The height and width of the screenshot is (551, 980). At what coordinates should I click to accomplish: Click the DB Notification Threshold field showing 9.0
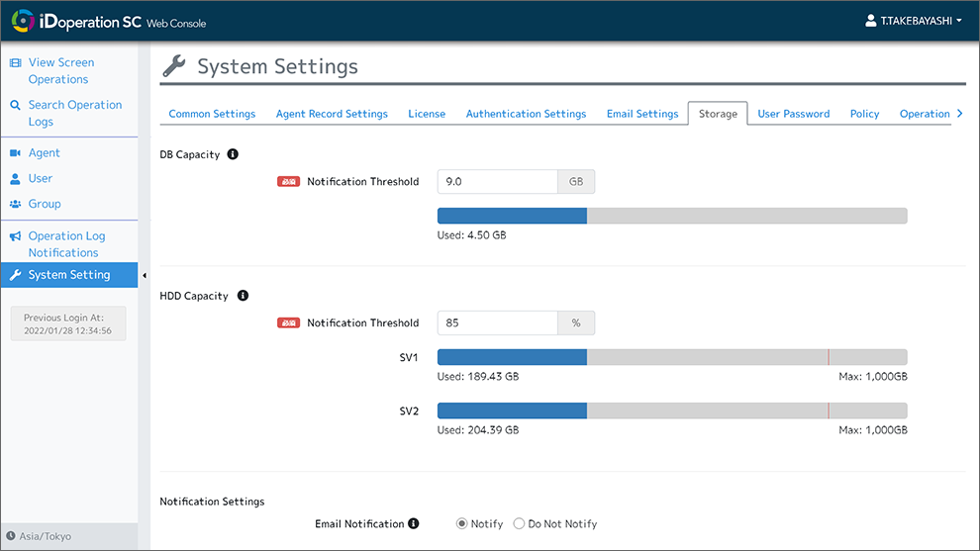pos(498,182)
